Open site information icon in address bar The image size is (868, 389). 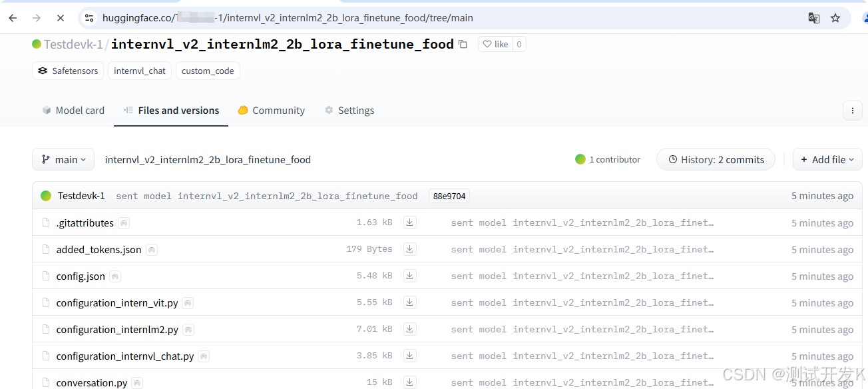(89, 18)
